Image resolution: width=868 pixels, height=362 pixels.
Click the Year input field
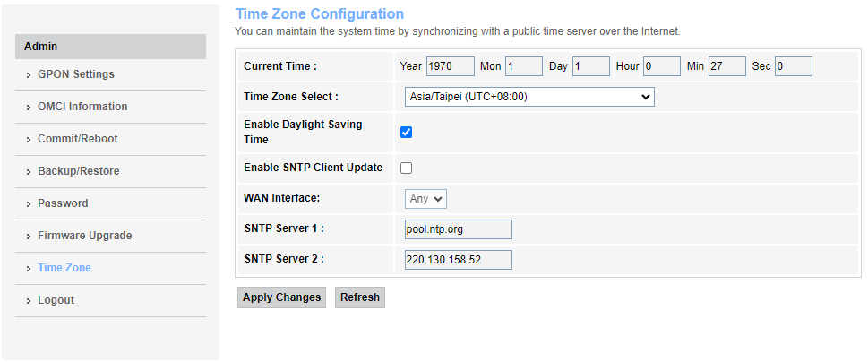450,66
